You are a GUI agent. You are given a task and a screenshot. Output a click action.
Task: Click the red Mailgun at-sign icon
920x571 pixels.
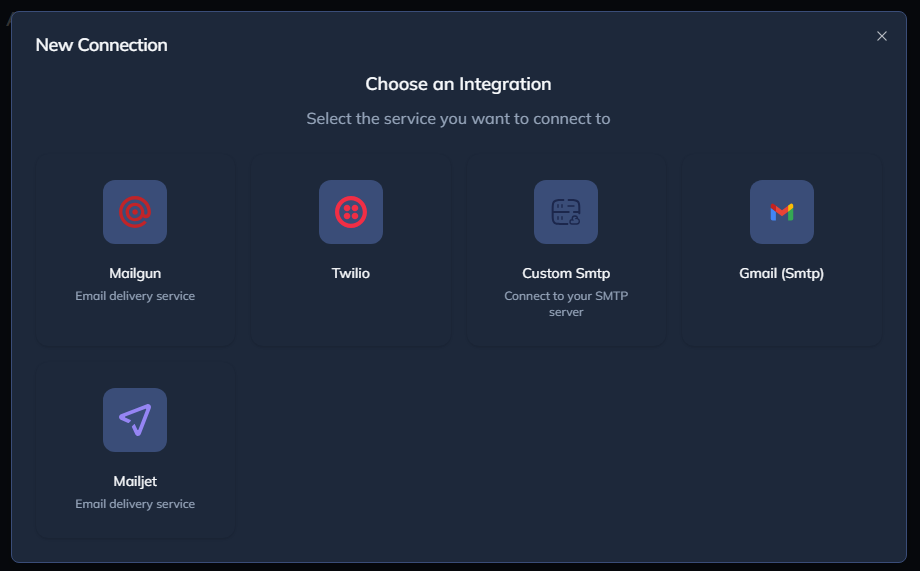[135, 212]
